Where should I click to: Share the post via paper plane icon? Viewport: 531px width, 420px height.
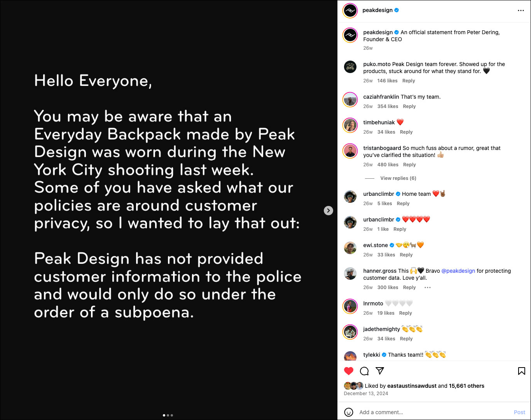(380, 371)
